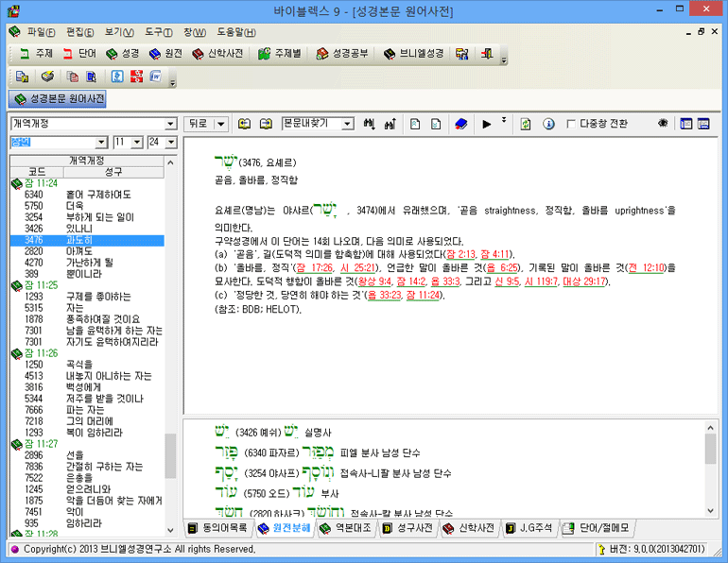Open the 개역개정 version dropdown
The height and width of the screenshot is (563, 728).
click(x=171, y=124)
